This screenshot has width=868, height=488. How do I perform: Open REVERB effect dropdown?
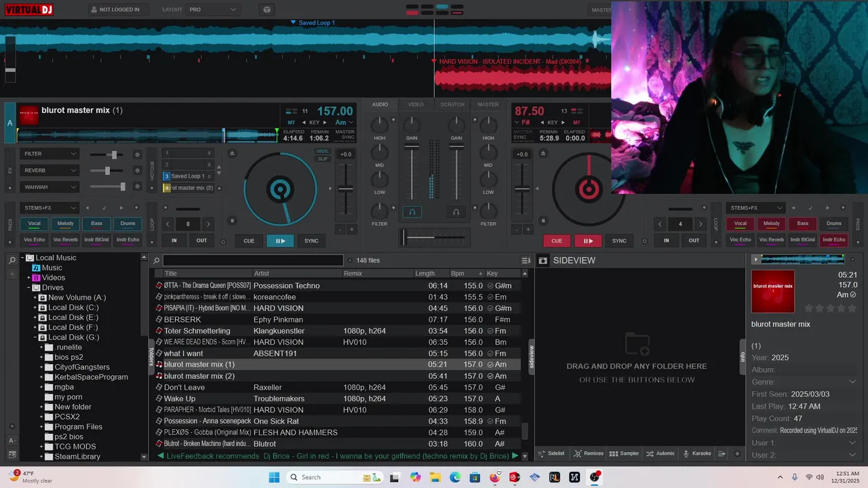50,170
